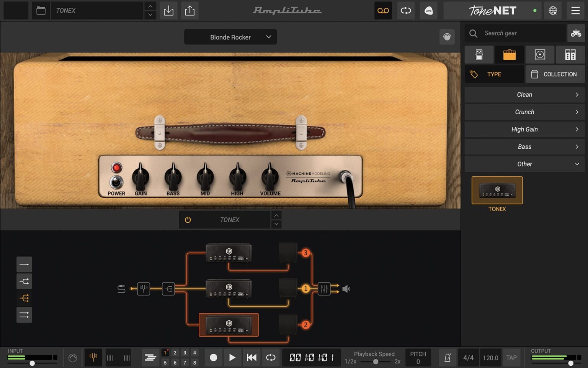This screenshot has height=368, width=588.
Task: Click the ToneNET globe icon
Action: point(552,10)
